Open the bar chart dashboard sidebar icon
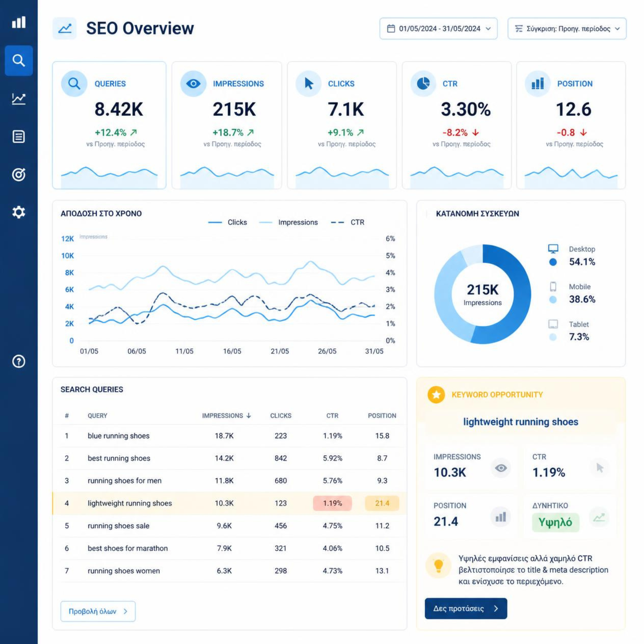Screen dimensions: 644x644 coord(19,22)
